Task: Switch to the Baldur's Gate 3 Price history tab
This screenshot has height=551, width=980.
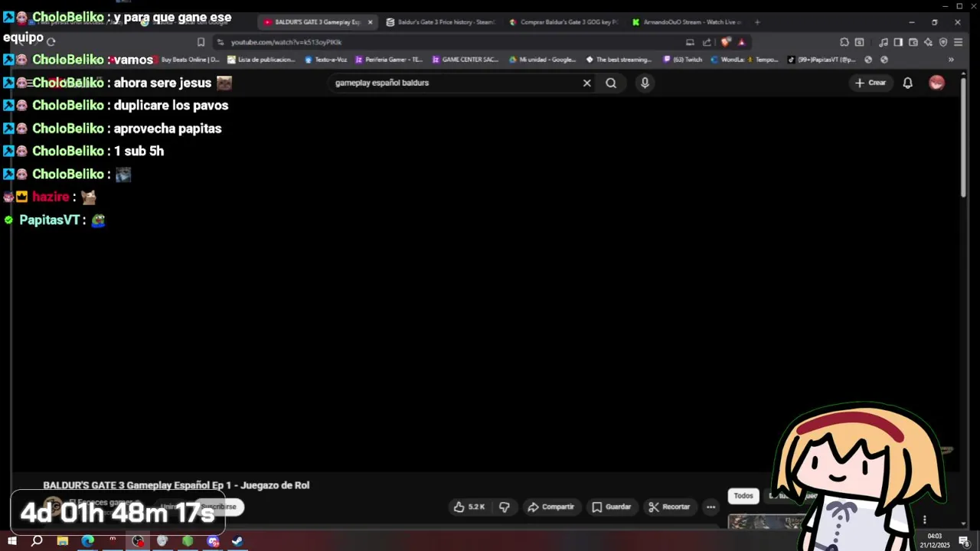Action: [x=440, y=22]
